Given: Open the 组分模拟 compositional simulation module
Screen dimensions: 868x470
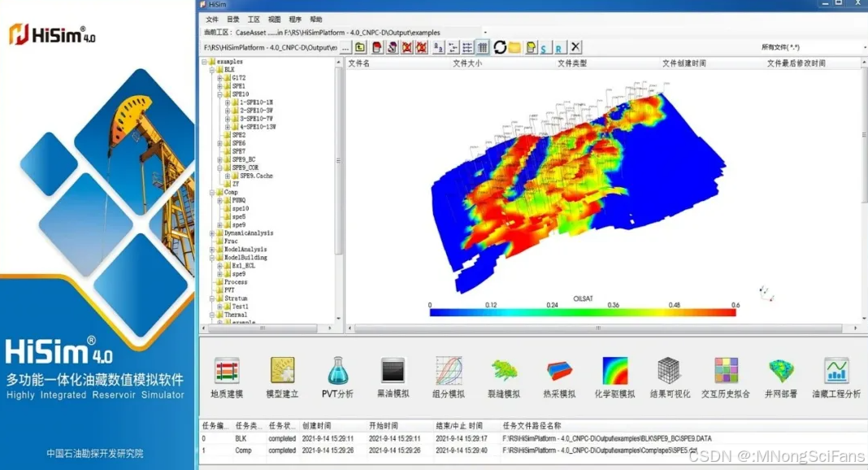Looking at the screenshot, I should (449, 378).
